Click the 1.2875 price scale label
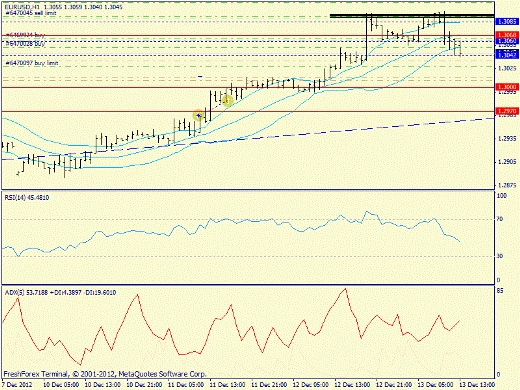This screenshot has height=390, width=520. pyautogui.click(x=507, y=185)
